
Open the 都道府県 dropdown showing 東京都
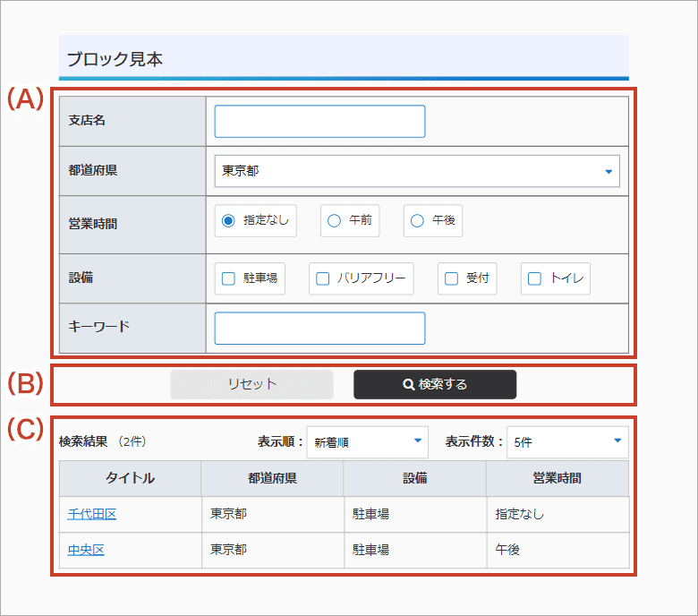coord(417,171)
